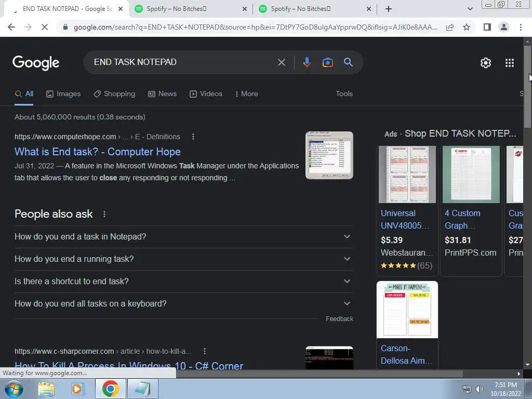Stop loading the page with X button
532x399 pixels.
(45, 27)
